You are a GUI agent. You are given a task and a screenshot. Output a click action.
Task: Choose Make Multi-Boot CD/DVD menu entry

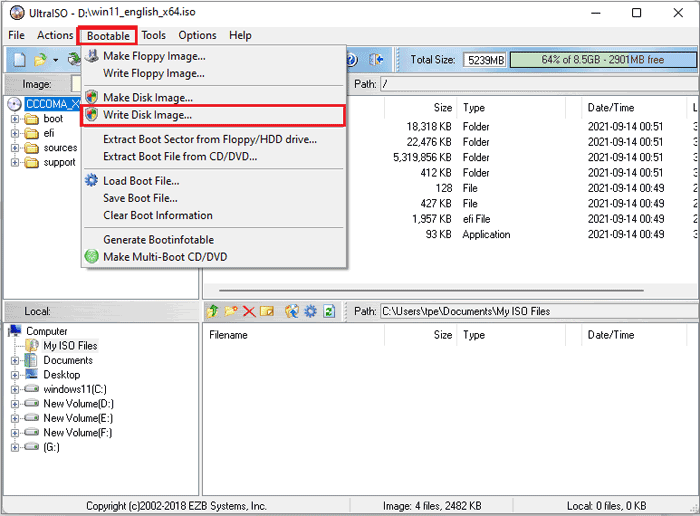[214, 257]
